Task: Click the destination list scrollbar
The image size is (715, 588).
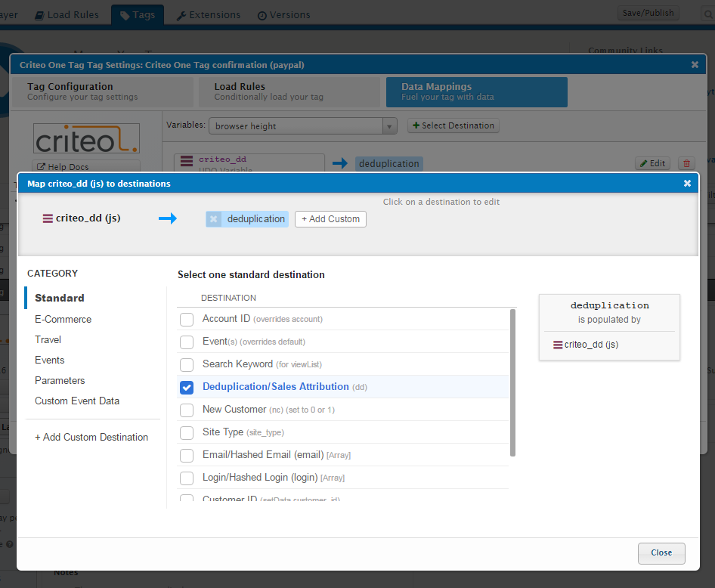Action: point(512,383)
